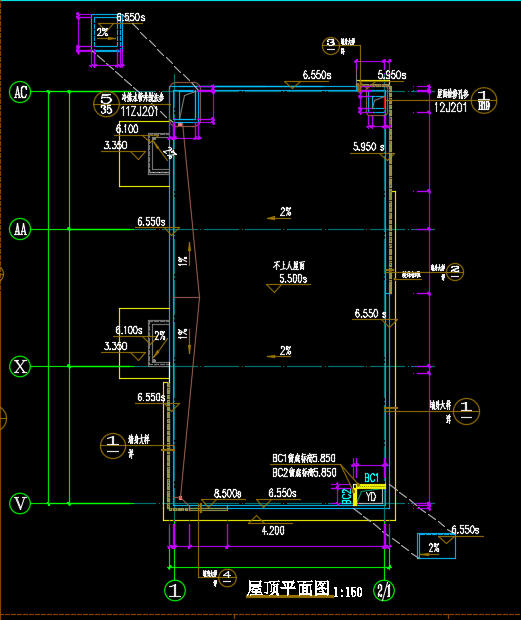This screenshot has height=620, width=521.
Task: Select the 3.360 elevation below 6.100s
Action: click(x=115, y=346)
